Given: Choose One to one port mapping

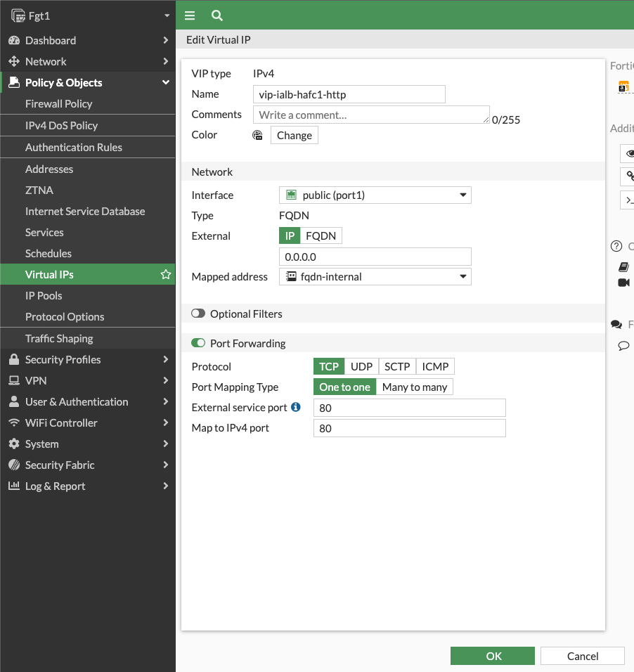Looking at the screenshot, I should [344, 387].
